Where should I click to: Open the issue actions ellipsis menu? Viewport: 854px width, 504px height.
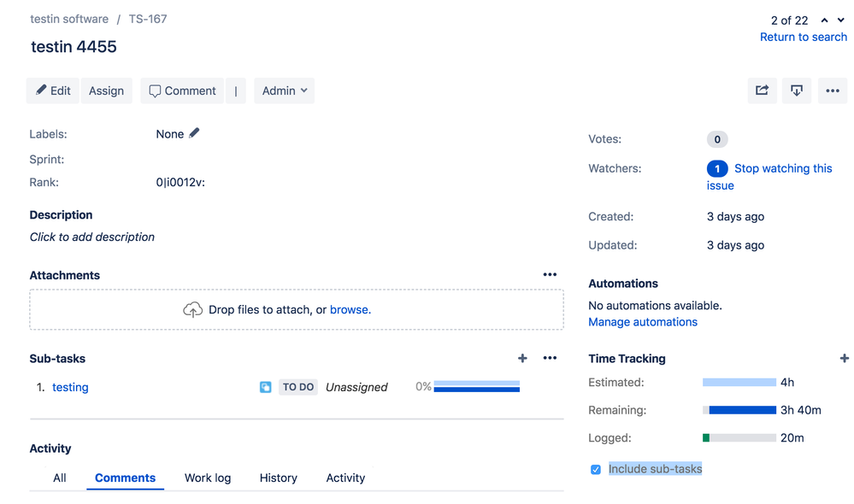click(x=833, y=91)
